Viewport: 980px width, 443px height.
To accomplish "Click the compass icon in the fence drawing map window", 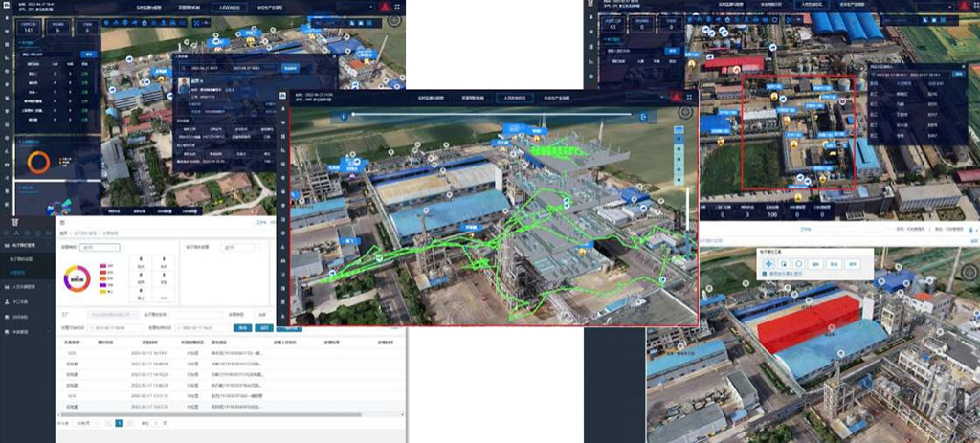I will pos(969,272).
